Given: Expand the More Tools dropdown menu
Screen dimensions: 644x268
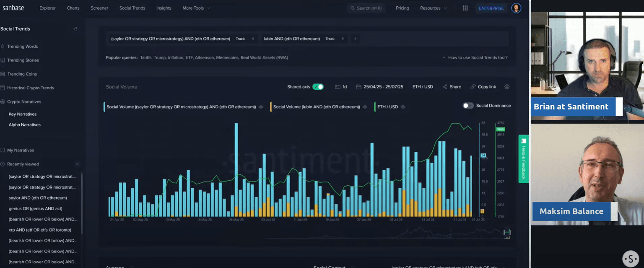Looking at the screenshot, I should click(196, 8).
